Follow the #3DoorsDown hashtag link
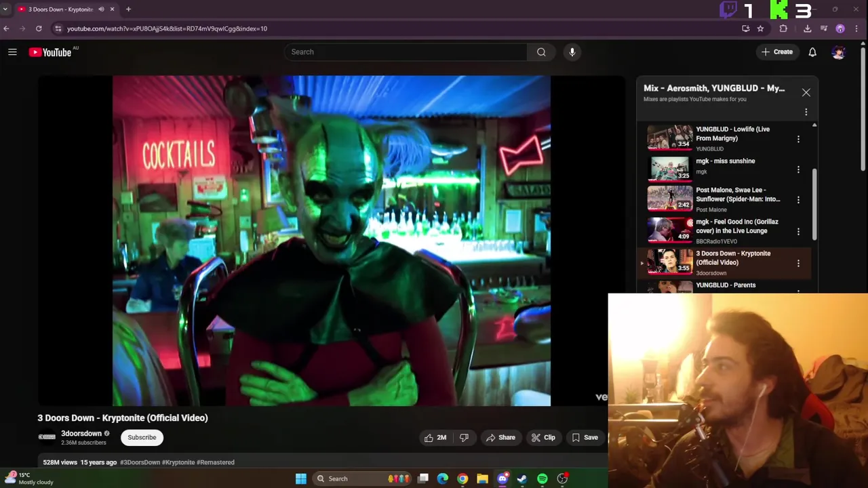The width and height of the screenshot is (868, 488). [140, 462]
